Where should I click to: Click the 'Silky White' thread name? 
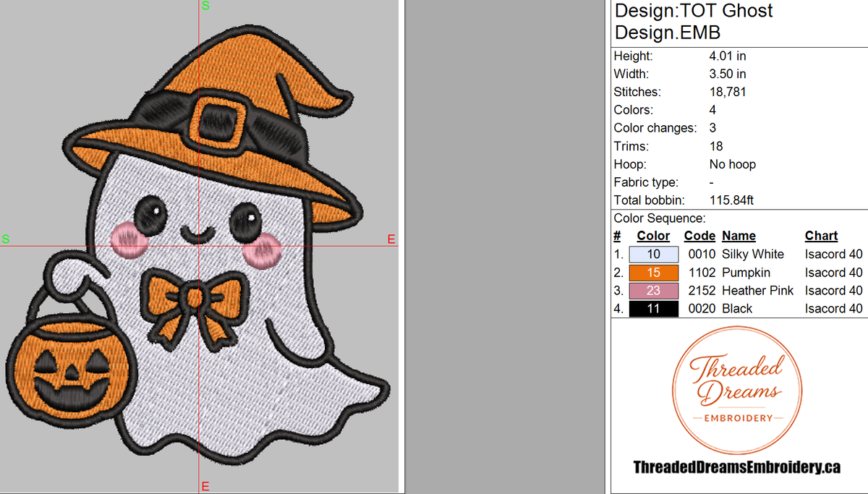(753, 255)
